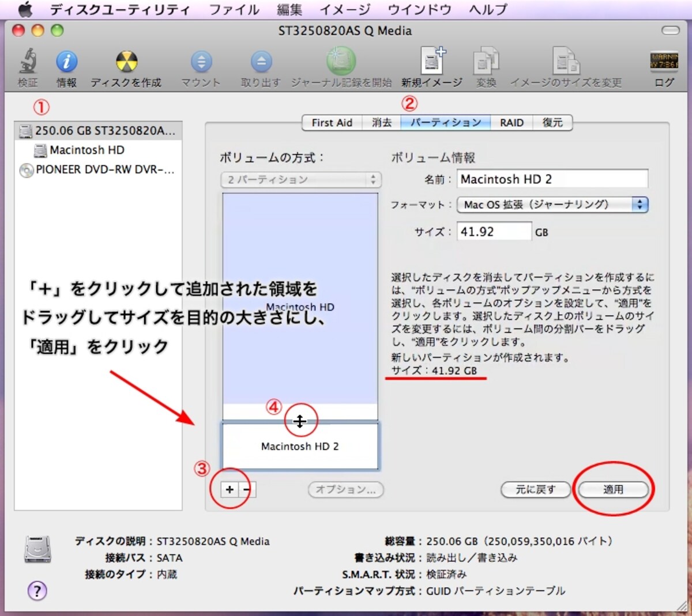Open the ファイル menu
This screenshot has height=616, width=692.
click(234, 9)
